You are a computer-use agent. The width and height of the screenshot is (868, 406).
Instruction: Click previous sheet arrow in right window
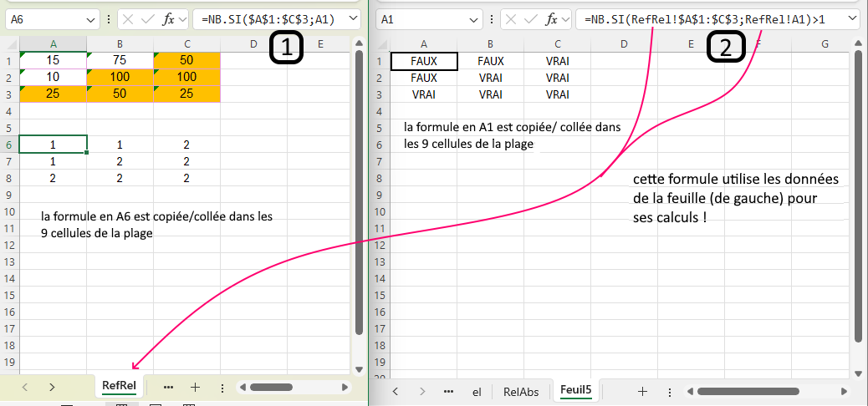point(396,391)
